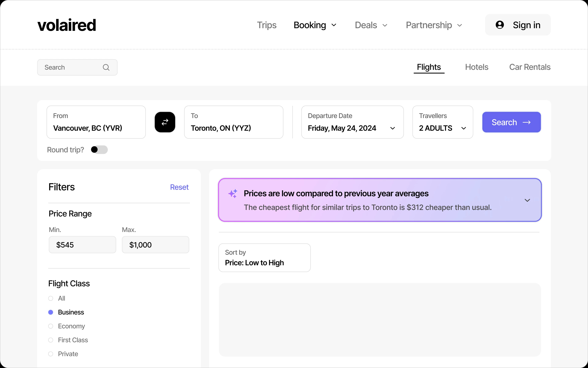The height and width of the screenshot is (368, 588).
Task: Click the $312 cheaper than usual text
Action: click(x=449, y=207)
